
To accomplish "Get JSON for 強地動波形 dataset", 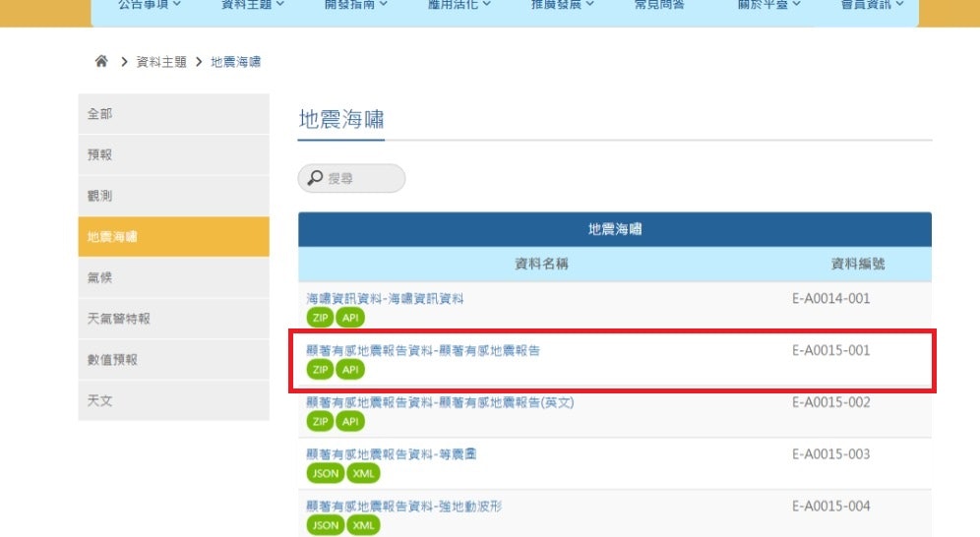I will coord(325,524).
